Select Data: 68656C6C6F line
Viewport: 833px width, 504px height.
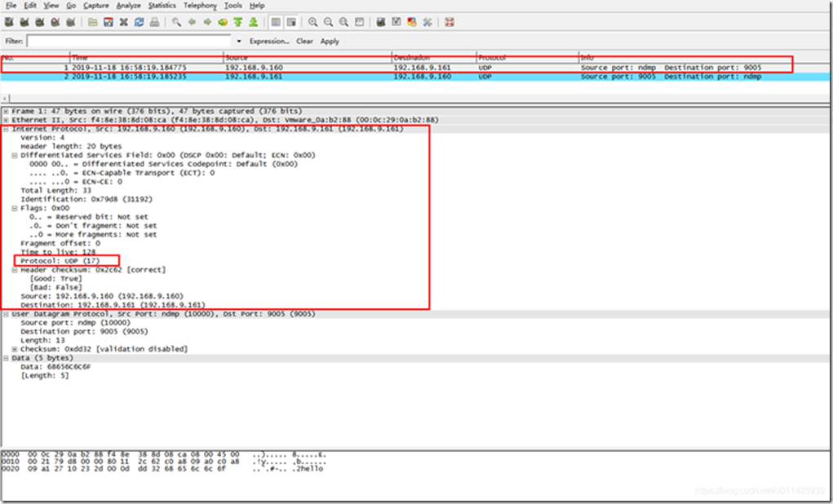pos(55,367)
